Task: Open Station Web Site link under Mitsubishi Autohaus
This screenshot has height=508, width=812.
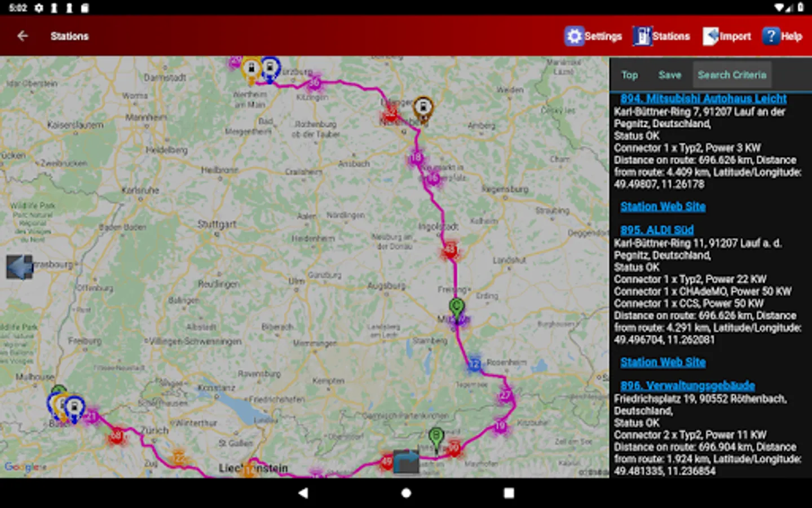Action: (663, 207)
